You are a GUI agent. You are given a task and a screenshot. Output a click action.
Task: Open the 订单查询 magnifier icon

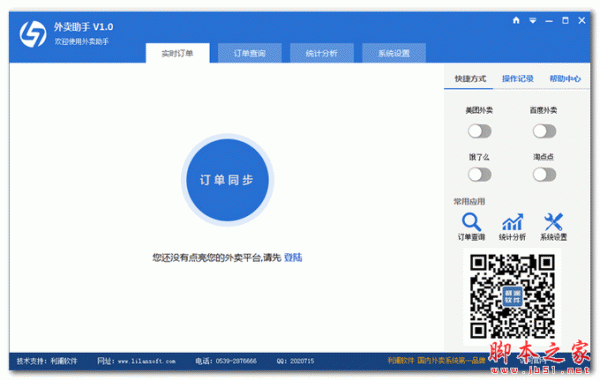pos(471,222)
